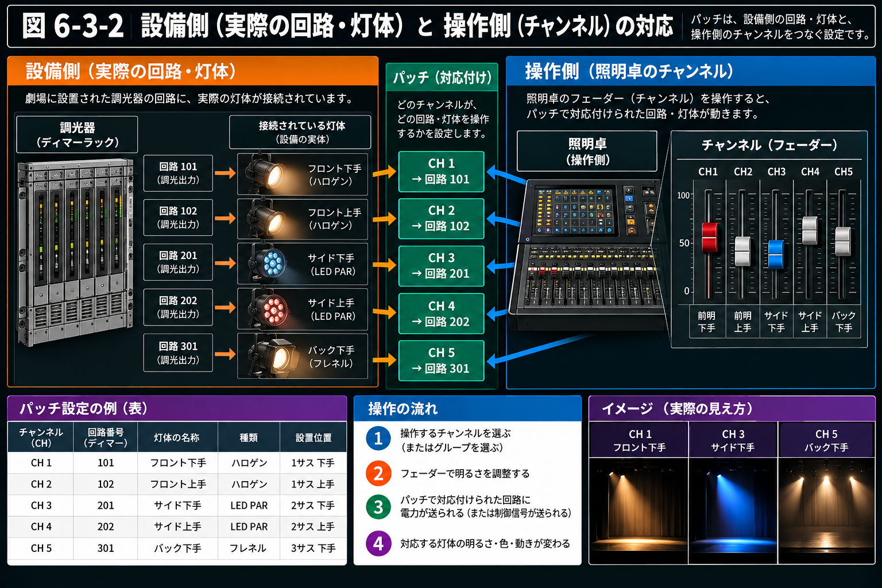
Task: Click the 設置位置 table column header
Action: click(313, 438)
